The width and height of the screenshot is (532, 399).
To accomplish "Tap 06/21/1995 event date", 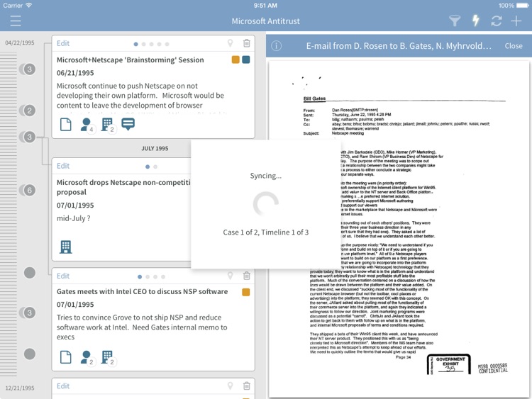I will pos(75,73).
